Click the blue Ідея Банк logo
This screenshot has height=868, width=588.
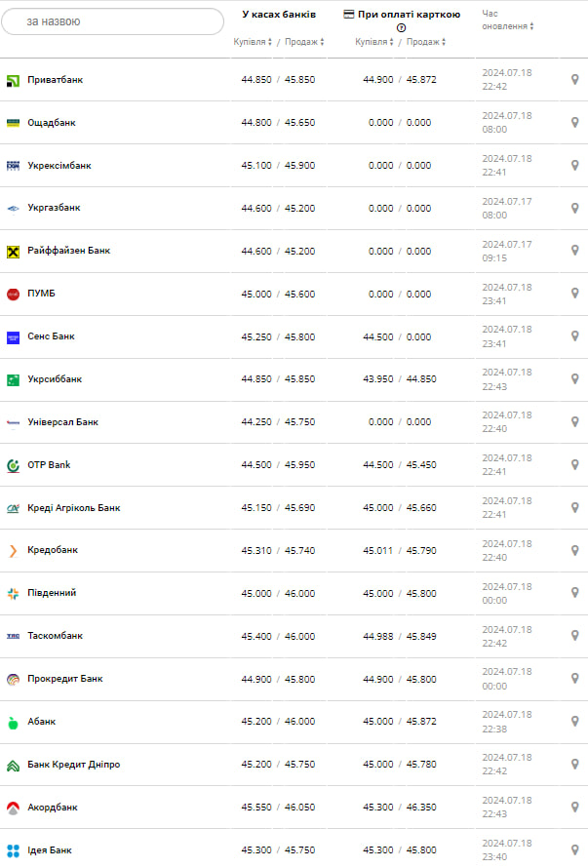(13, 850)
